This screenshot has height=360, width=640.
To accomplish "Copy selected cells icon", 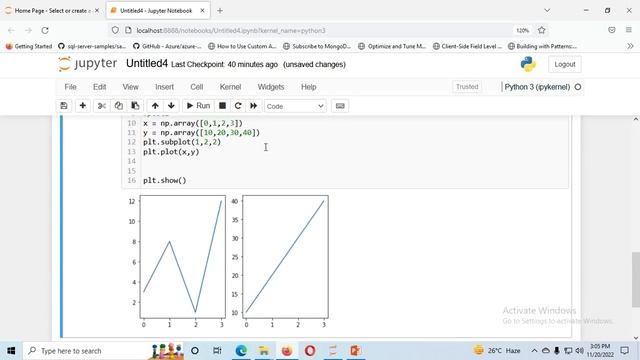I will pos(118,106).
